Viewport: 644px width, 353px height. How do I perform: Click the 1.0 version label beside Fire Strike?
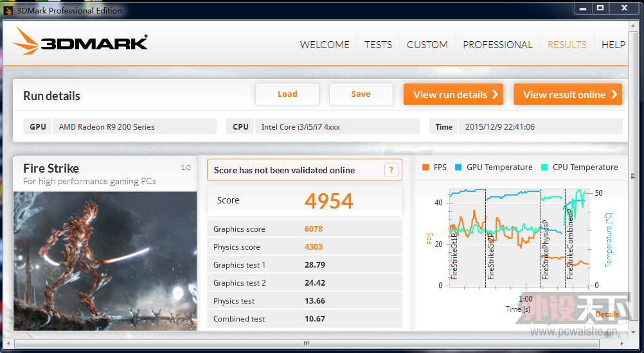pos(186,168)
